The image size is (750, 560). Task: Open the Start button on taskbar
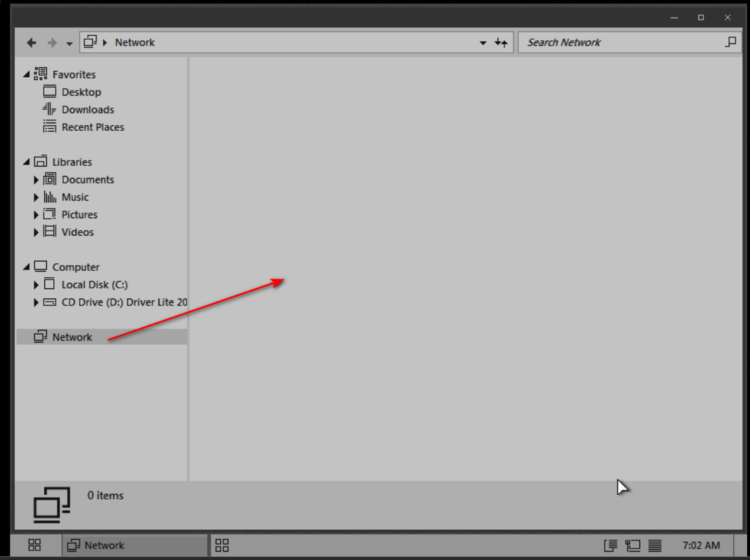(34, 545)
